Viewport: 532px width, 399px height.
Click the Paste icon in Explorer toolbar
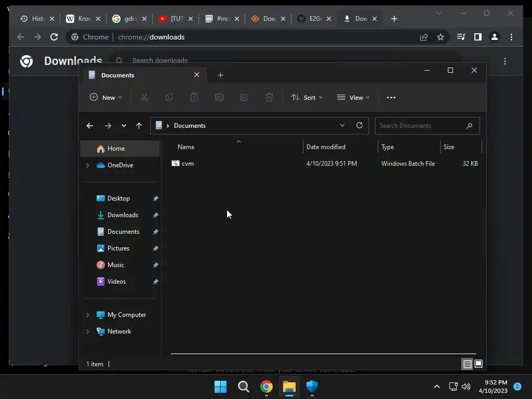[194, 97]
